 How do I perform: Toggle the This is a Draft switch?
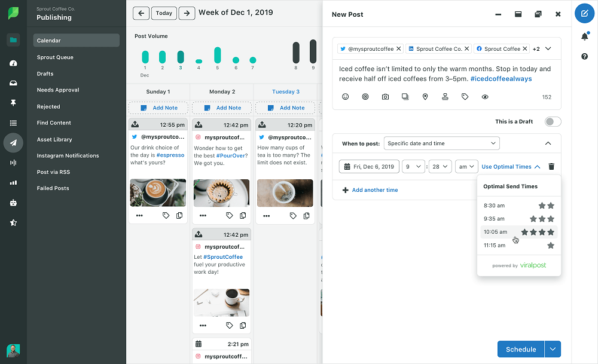pos(553,121)
